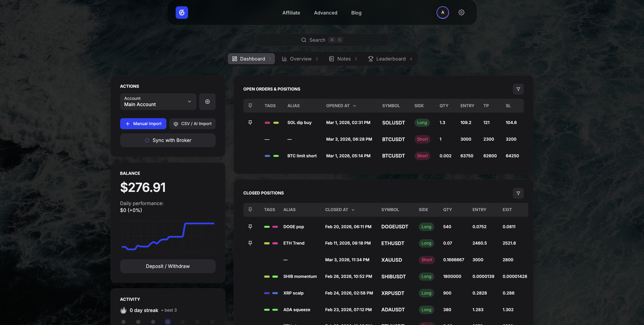Click the pin column header icon in Open Orders
644x325 pixels.
pyautogui.click(x=250, y=105)
